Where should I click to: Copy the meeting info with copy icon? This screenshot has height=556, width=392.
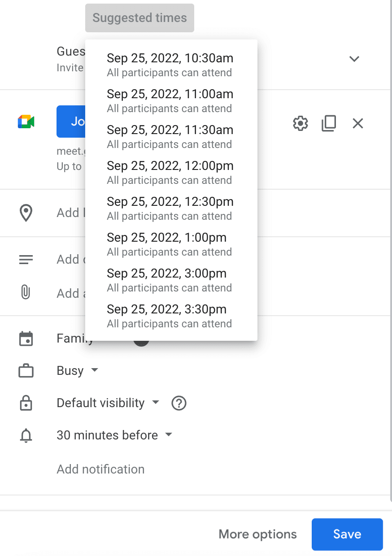[x=329, y=123]
